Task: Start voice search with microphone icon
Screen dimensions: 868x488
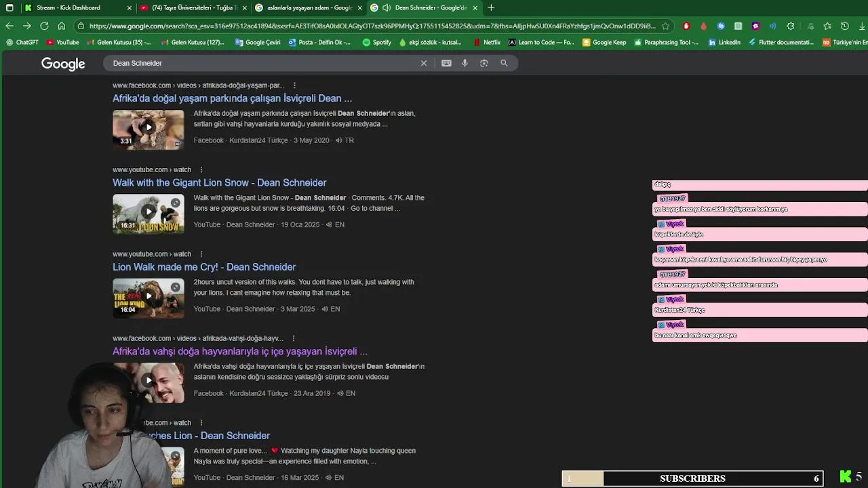Action: click(465, 63)
